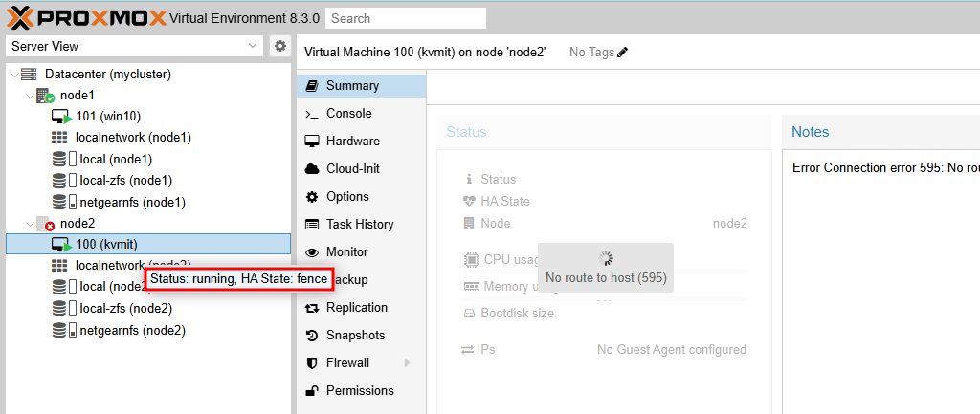This screenshot has height=414, width=980.
Task: Open the Snapshots tab
Action: [x=361, y=336]
